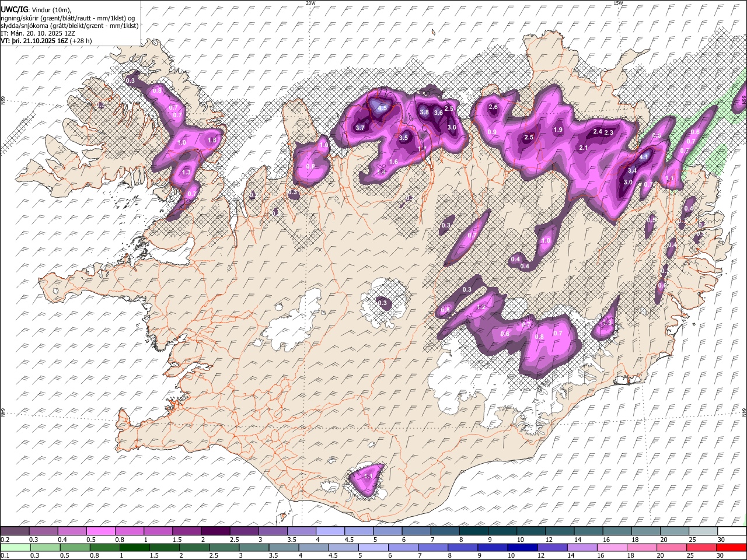Click the 1.9 precipitation value label
This screenshot has height=560, width=747.
pos(558,129)
